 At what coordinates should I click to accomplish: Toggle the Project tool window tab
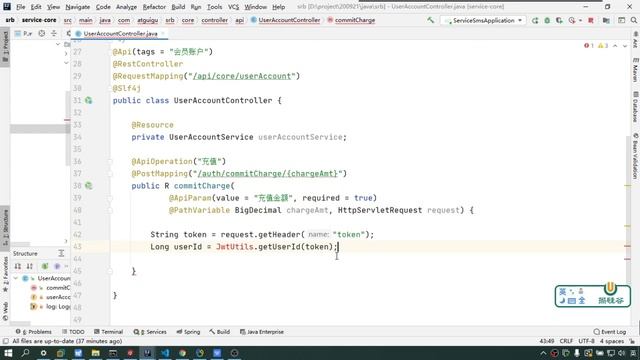[x=5, y=46]
